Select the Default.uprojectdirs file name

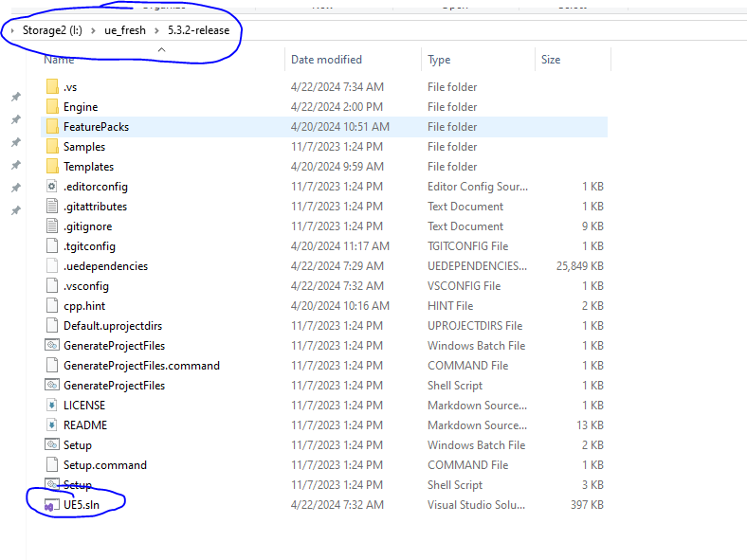pos(113,326)
